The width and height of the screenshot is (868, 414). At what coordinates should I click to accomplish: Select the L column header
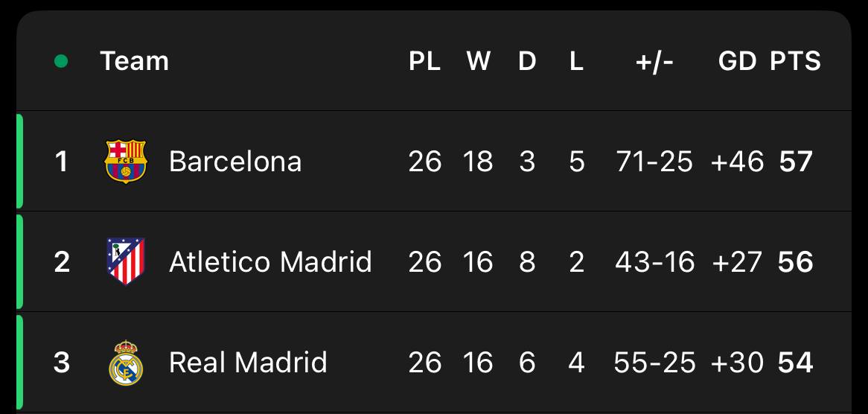tap(576, 61)
